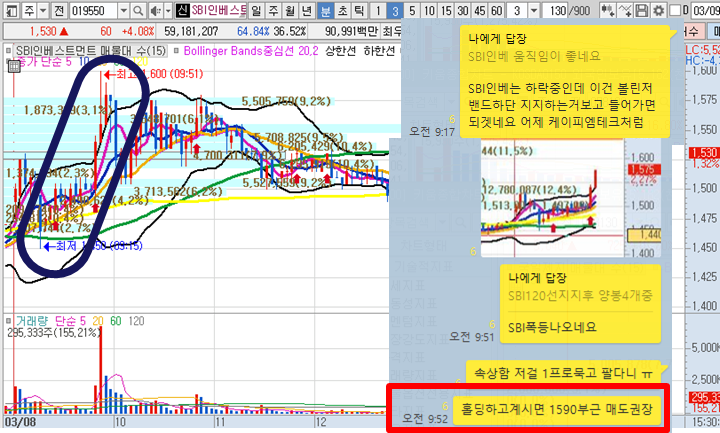Switch to 년 yearly chart period
Viewport: 720px width, 433px height.
click(x=307, y=10)
